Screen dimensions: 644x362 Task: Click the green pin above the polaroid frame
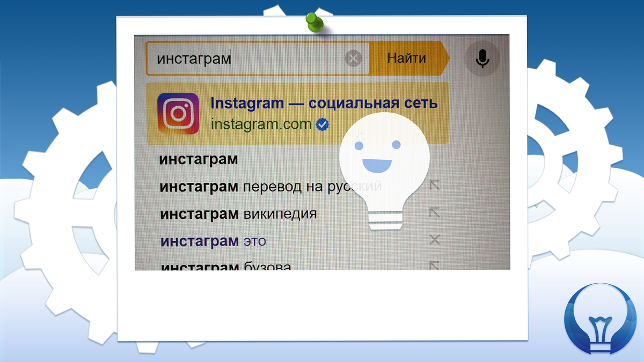tap(313, 21)
